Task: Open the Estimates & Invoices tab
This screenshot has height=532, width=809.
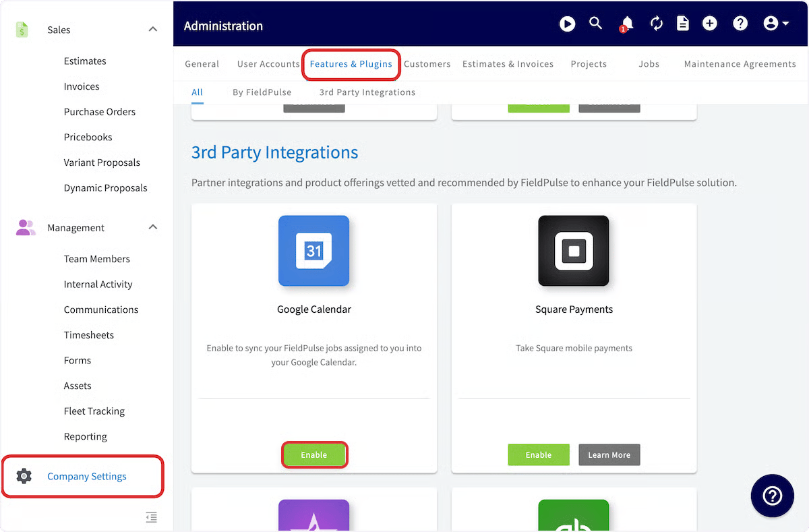Action: [508, 64]
